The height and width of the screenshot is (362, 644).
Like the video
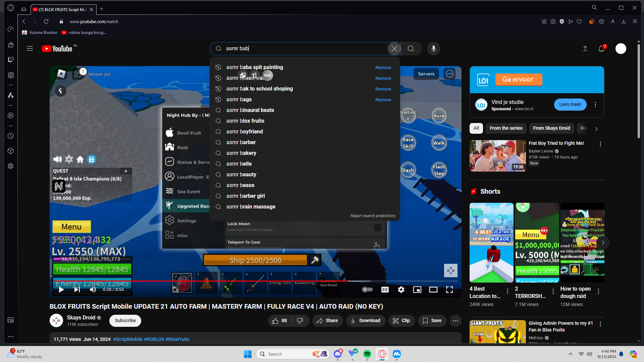[280, 321]
